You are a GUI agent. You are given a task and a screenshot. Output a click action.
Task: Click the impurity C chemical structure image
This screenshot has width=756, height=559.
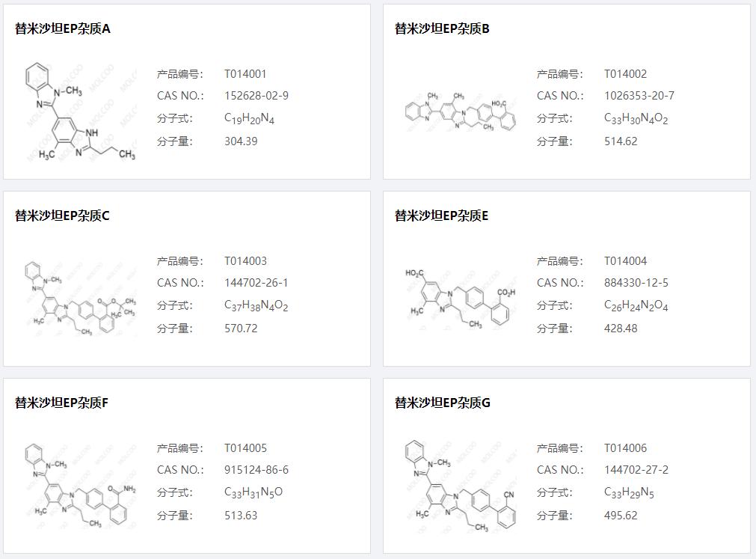79,299
